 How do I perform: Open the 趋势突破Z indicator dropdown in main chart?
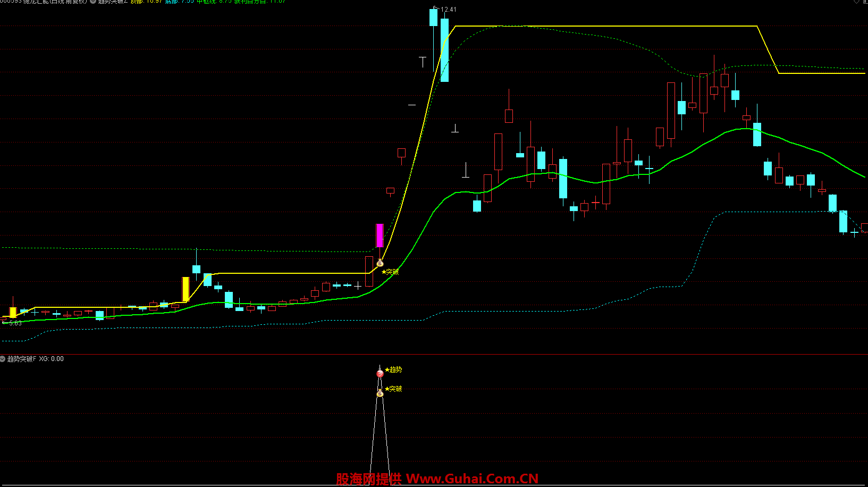pos(94,2)
